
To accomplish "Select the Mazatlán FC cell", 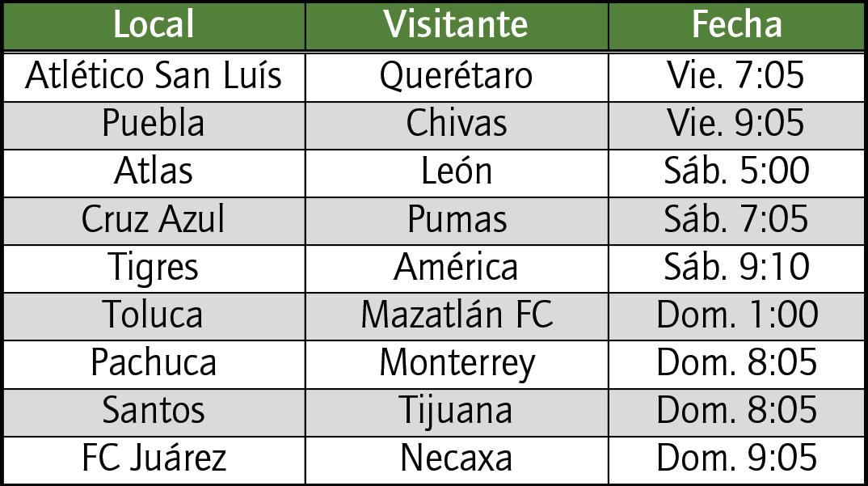I will tap(457, 316).
